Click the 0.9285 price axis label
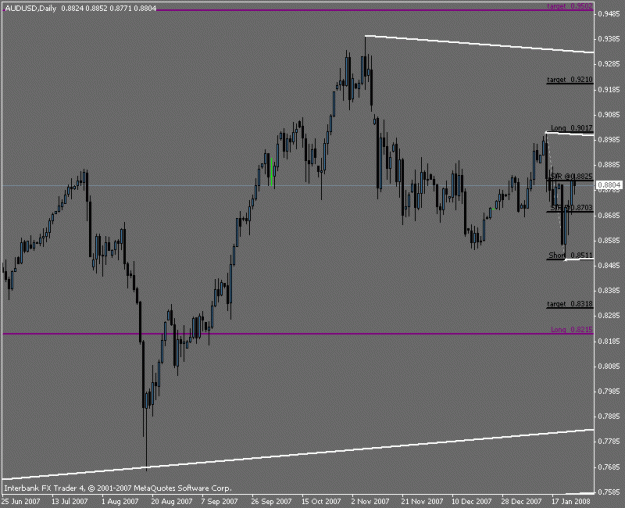The width and height of the screenshot is (625, 508). pyautogui.click(x=609, y=64)
